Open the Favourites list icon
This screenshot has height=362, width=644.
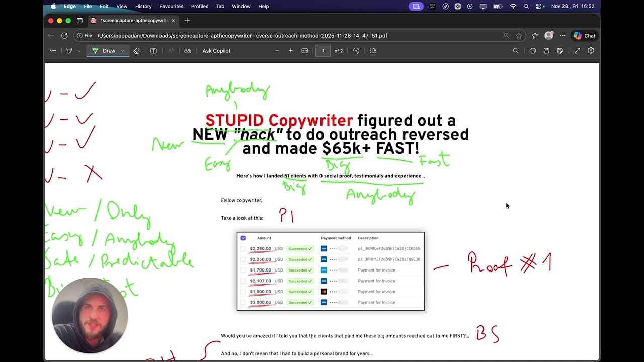click(x=535, y=36)
